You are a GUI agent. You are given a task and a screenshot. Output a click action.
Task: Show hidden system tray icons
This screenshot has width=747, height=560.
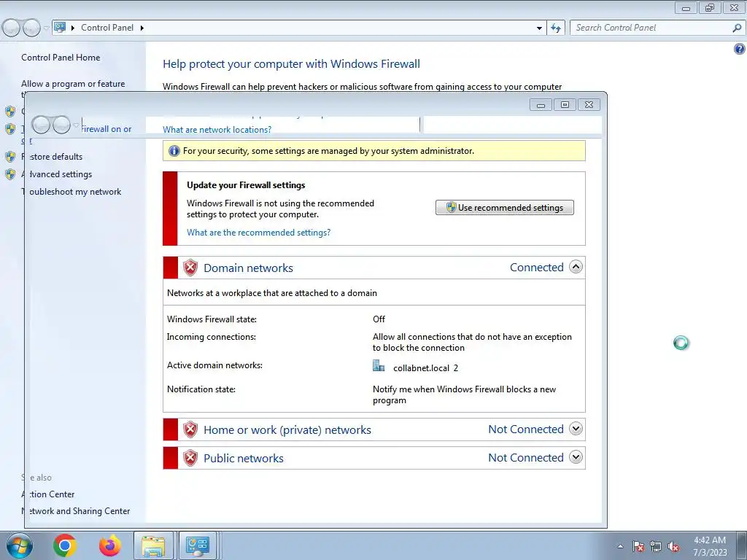(620, 546)
